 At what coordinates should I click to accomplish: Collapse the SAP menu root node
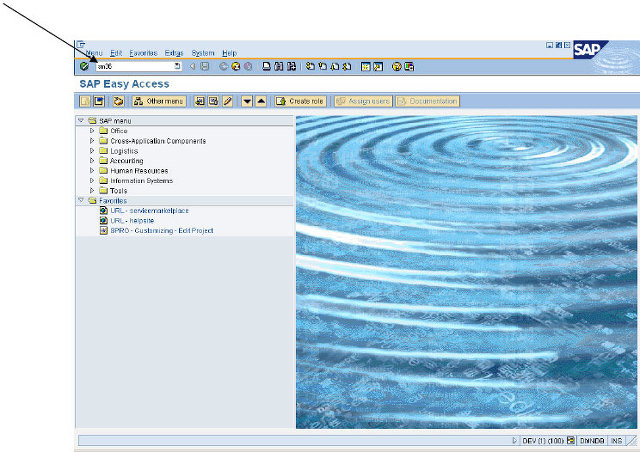[x=81, y=120]
